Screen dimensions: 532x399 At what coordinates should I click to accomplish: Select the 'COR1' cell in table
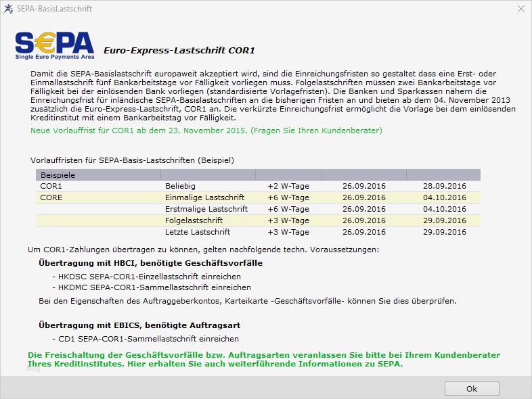51,186
